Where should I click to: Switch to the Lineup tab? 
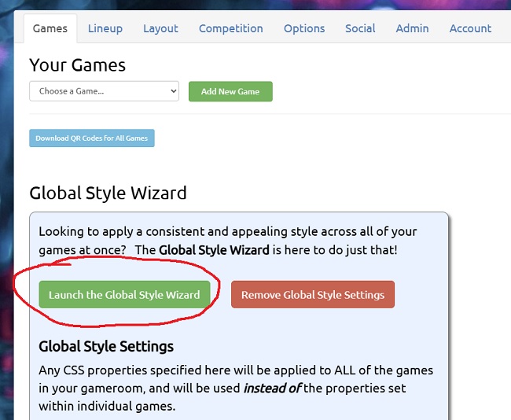pyautogui.click(x=105, y=28)
